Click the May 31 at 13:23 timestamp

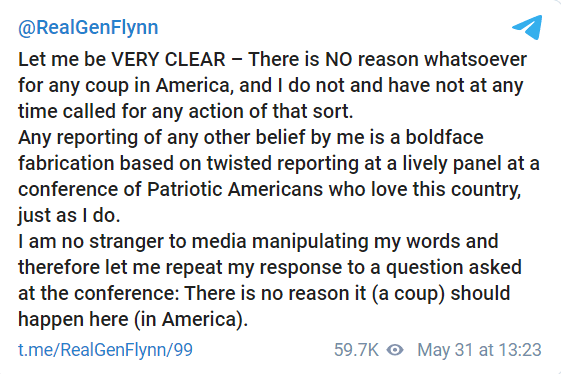479,350
